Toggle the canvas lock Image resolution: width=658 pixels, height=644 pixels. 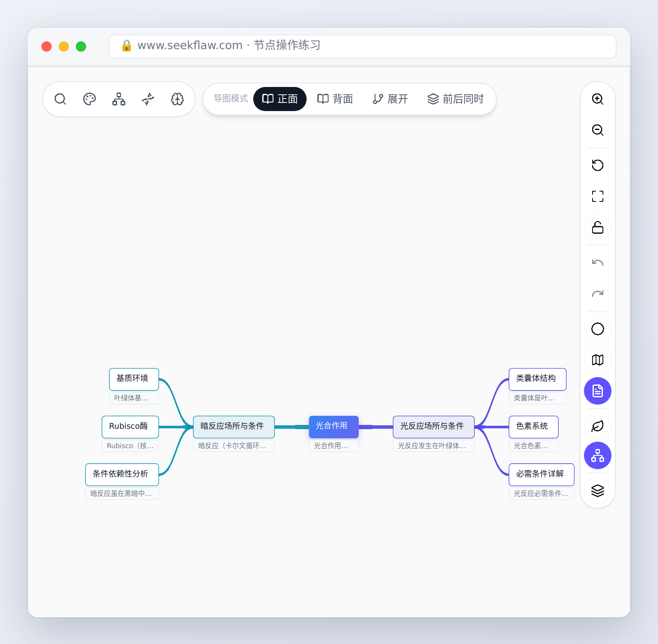tap(598, 227)
